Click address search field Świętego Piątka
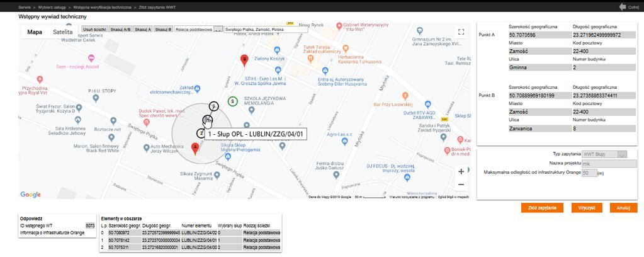644x257 pixels. tap(266, 30)
